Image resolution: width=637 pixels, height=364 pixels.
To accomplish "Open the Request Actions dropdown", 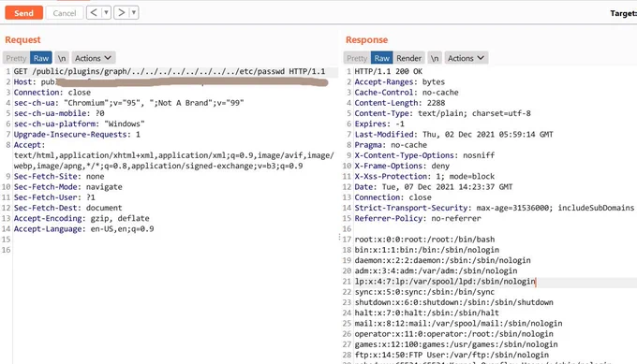I will coord(94,58).
